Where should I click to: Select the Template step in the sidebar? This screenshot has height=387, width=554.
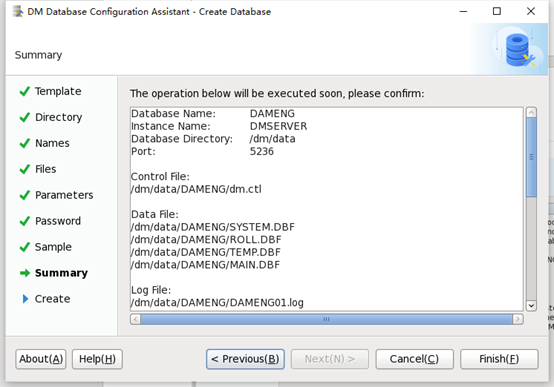[58, 91]
